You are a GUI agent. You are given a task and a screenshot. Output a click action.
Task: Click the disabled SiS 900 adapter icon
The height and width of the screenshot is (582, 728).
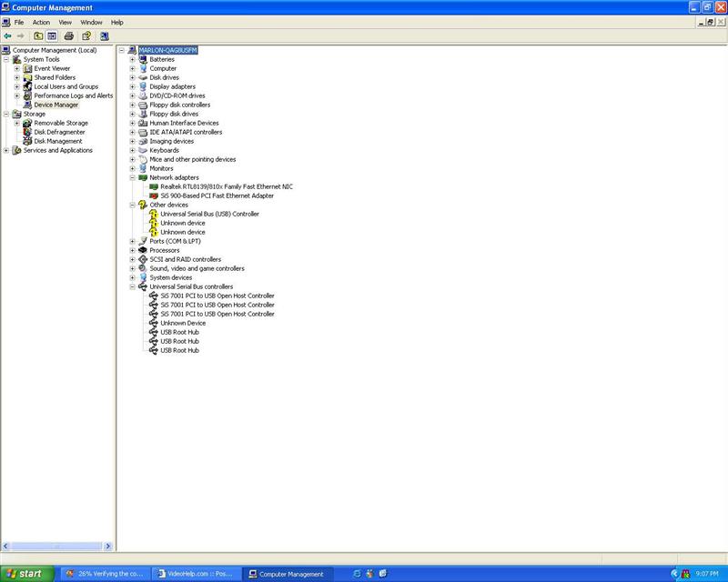154,196
